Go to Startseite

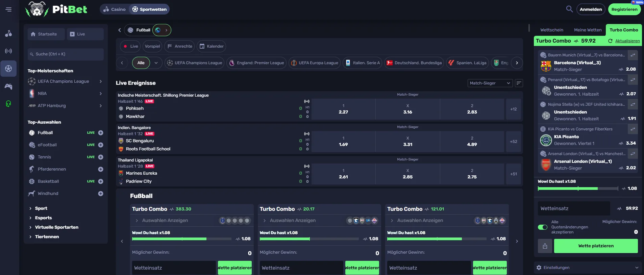click(46, 34)
